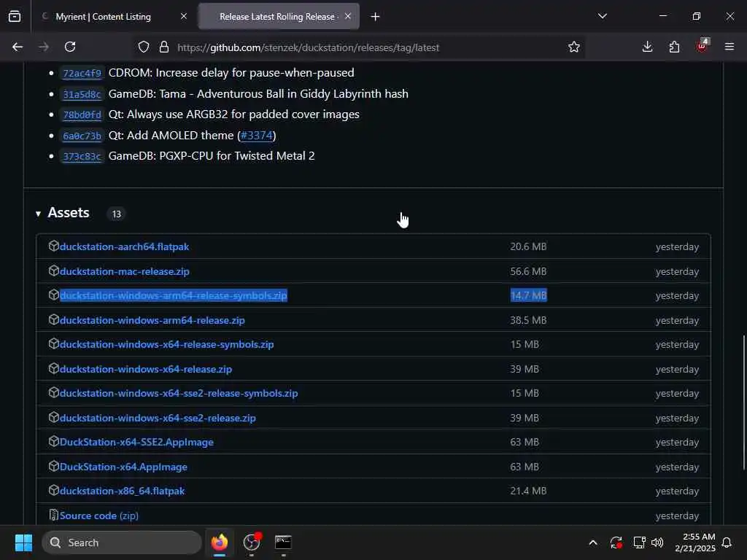
Task: Bookmark this page with the star icon
Action: point(573,47)
